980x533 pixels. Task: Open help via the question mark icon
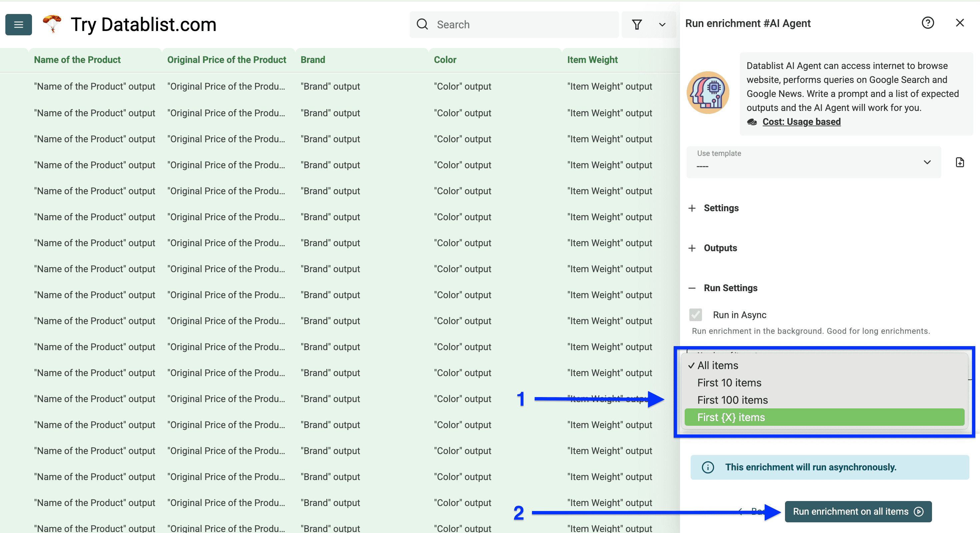(x=928, y=23)
